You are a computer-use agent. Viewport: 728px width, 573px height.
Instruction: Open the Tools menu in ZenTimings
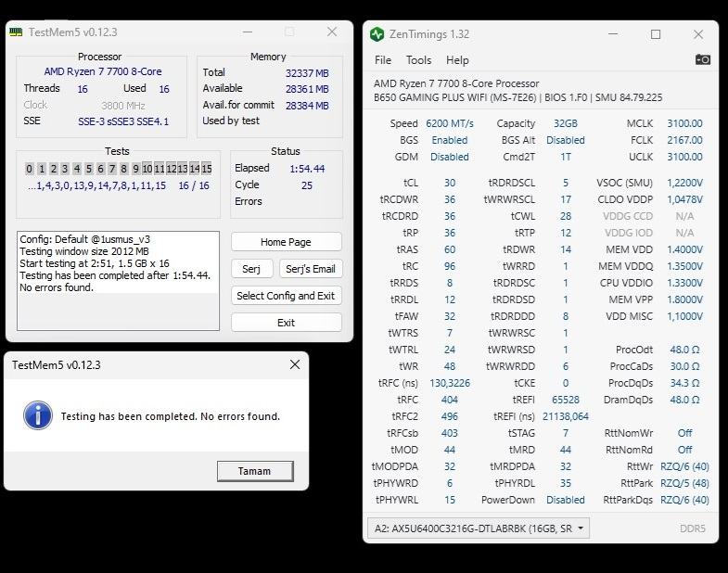pyautogui.click(x=418, y=60)
